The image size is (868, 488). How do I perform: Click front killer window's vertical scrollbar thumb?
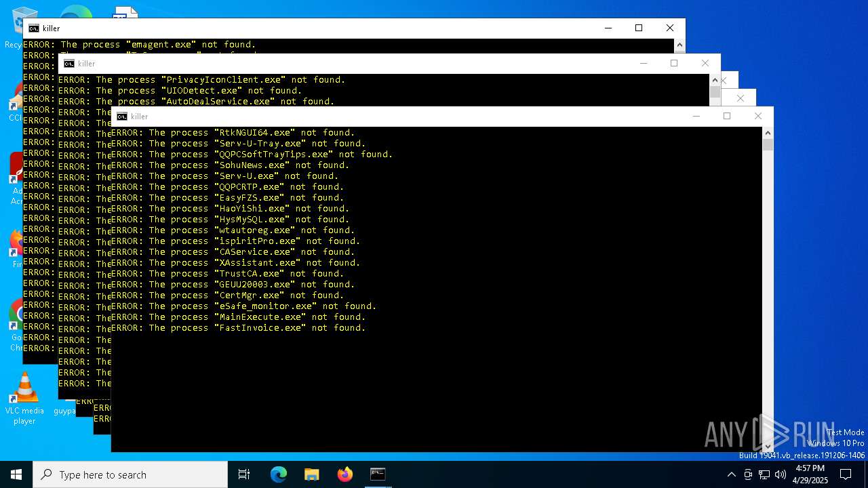pos(768,144)
